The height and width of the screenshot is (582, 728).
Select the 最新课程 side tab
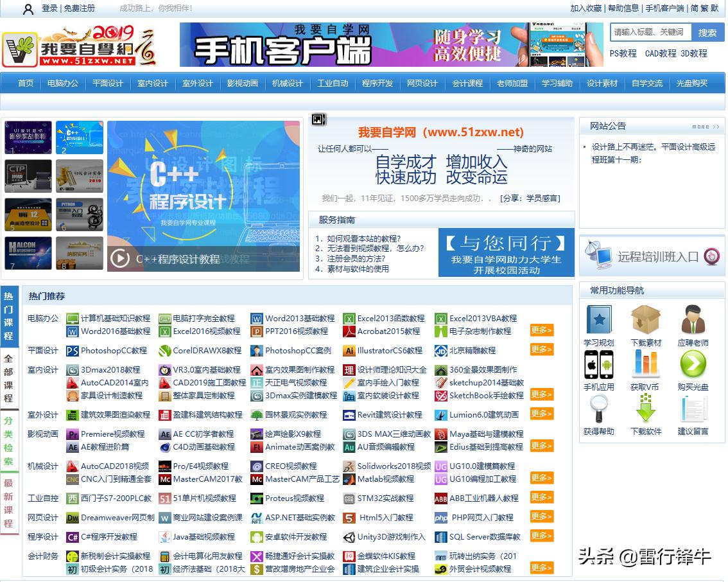(9, 503)
